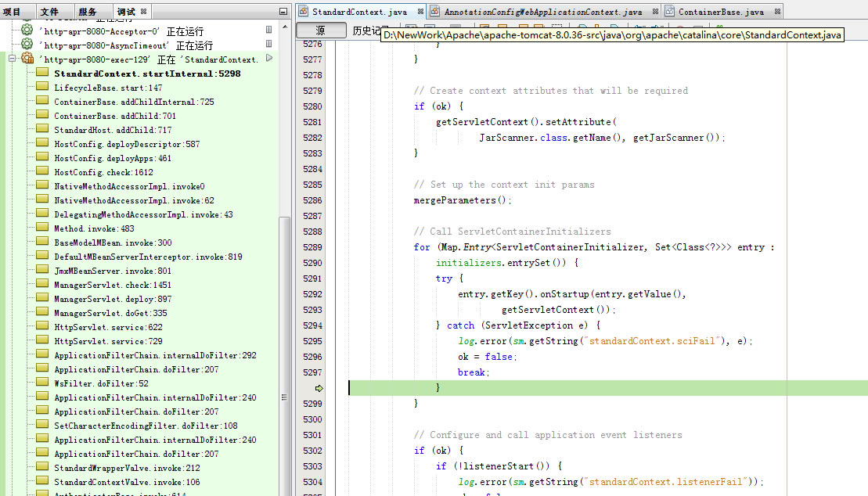This screenshot has width=868, height=496.
Task: Click the stack frame icon for Method.invoke:483
Action: (x=42, y=227)
